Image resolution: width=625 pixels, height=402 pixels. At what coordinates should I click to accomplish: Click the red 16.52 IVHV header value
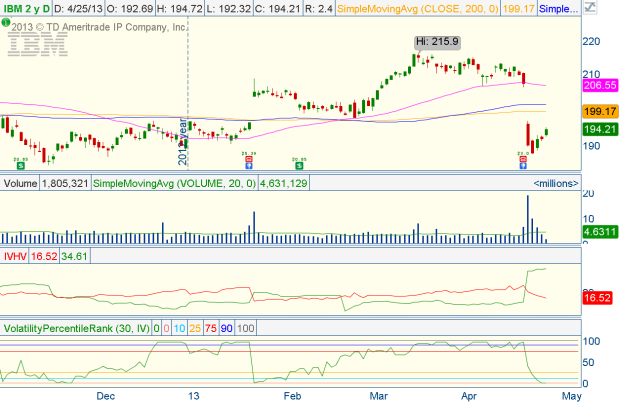tap(44, 256)
